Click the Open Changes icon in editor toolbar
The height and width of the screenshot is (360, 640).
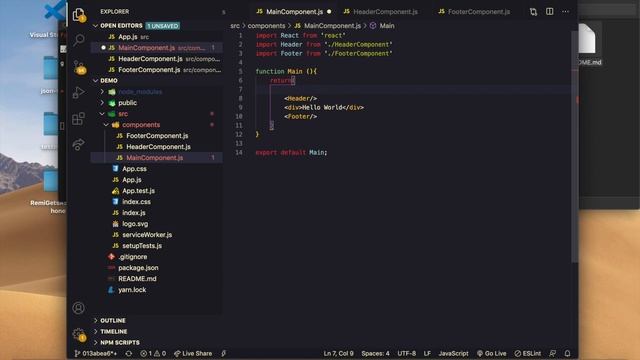click(x=533, y=12)
